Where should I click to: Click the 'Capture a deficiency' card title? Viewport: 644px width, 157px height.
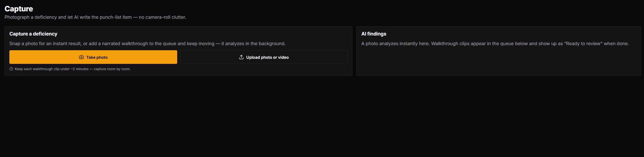[33, 34]
